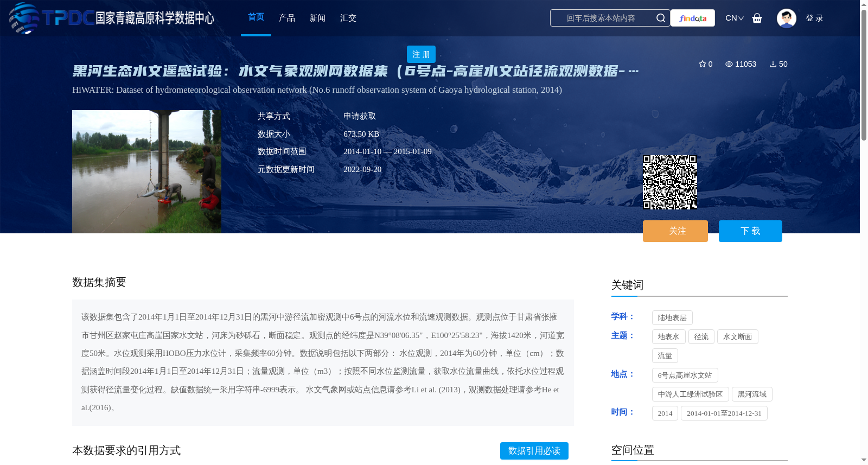This screenshot has width=868, height=465.
Task: Click the 时间： label
Action: coord(623,412)
